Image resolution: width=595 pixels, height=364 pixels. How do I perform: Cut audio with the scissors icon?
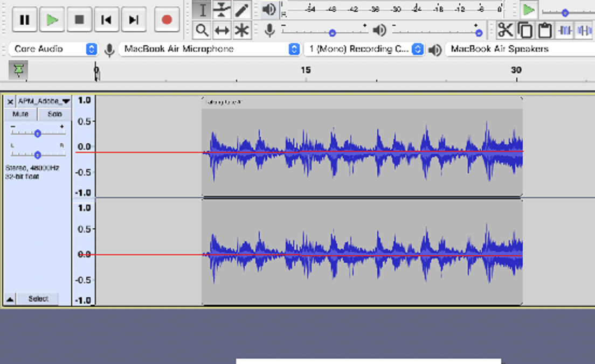(506, 31)
